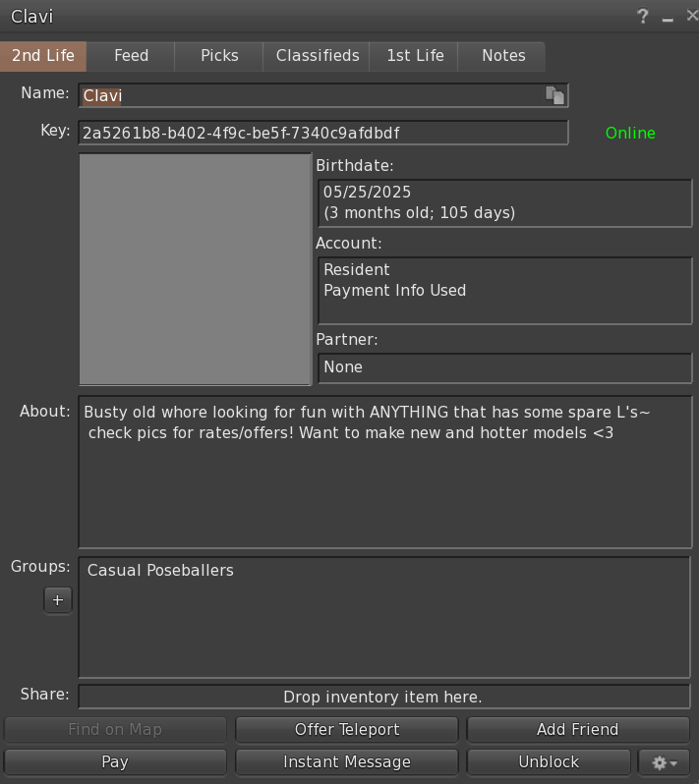Viewport: 699px width, 784px height.
Task: Click the Name field containing Clavi
Action: [323, 95]
